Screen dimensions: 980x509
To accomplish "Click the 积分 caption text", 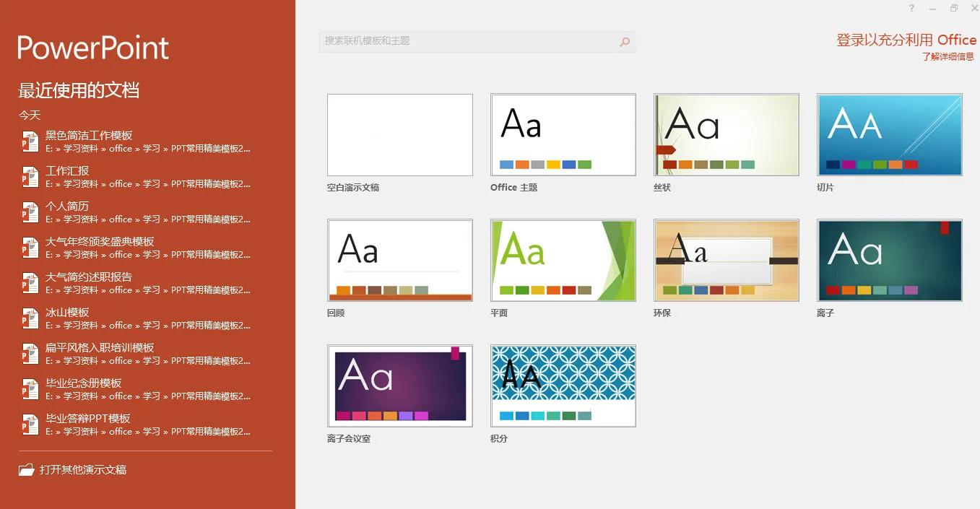I will pyautogui.click(x=499, y=439).
